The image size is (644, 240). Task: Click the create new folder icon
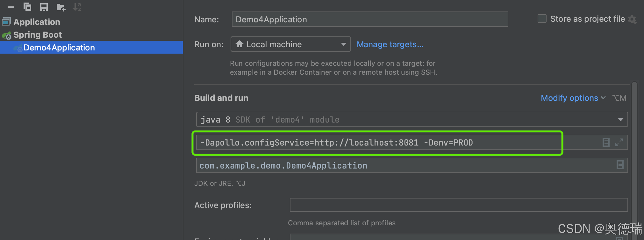(x=61, y=7)
